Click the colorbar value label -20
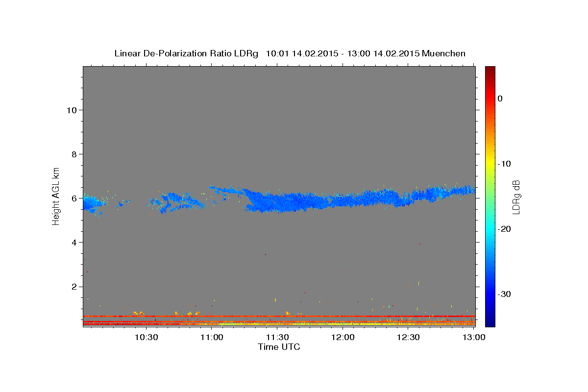 (x=505, y=229)
